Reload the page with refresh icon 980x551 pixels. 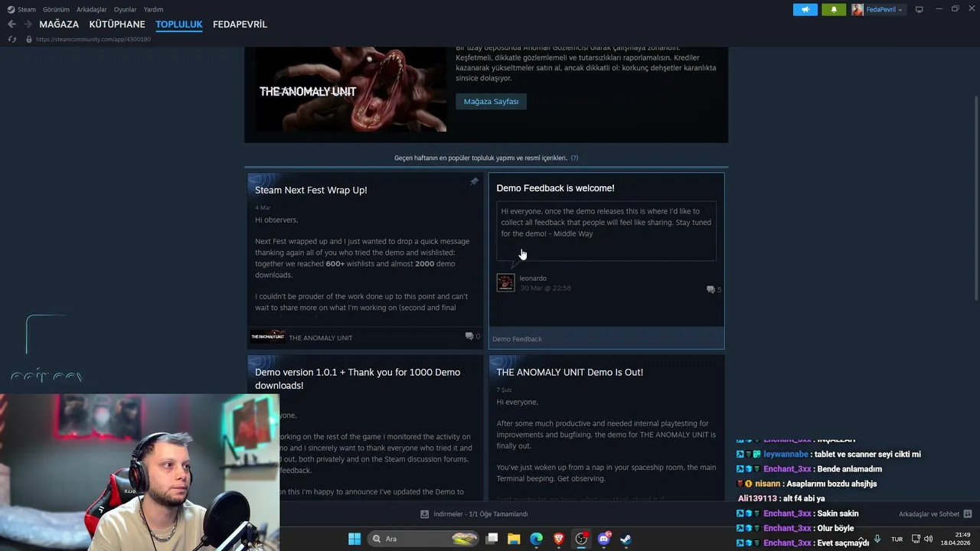(11, 39)
